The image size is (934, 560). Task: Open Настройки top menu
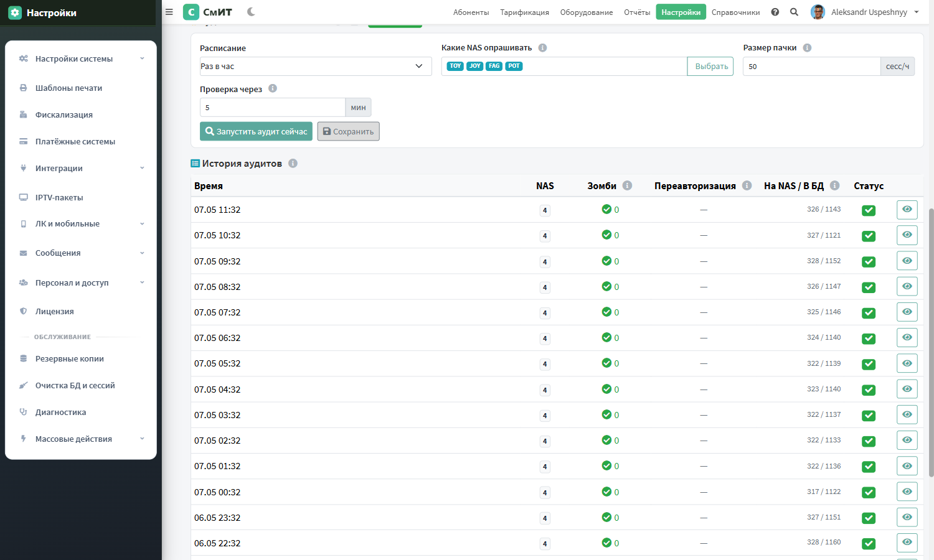point(681,12)
